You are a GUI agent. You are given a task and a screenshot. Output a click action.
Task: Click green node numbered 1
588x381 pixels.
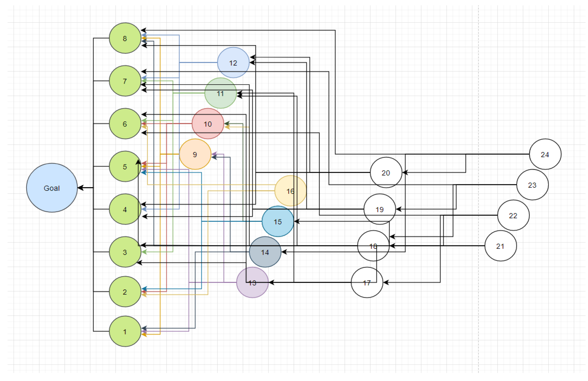pos(125,331)
